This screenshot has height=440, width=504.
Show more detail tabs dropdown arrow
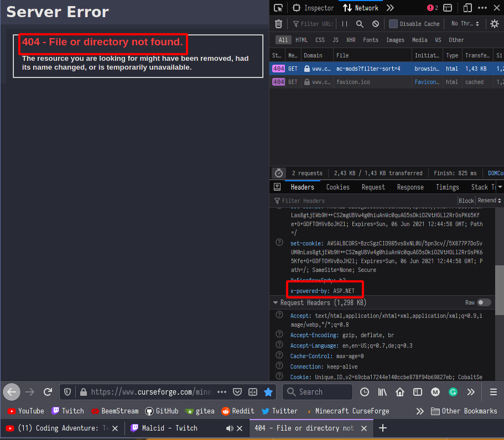point(500,187)
